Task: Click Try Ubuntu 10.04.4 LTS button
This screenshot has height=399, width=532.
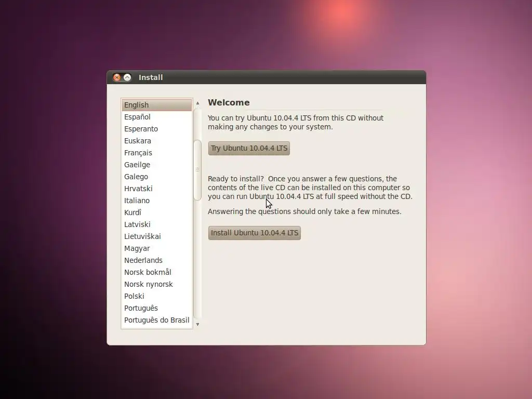Action: point(249,148)
